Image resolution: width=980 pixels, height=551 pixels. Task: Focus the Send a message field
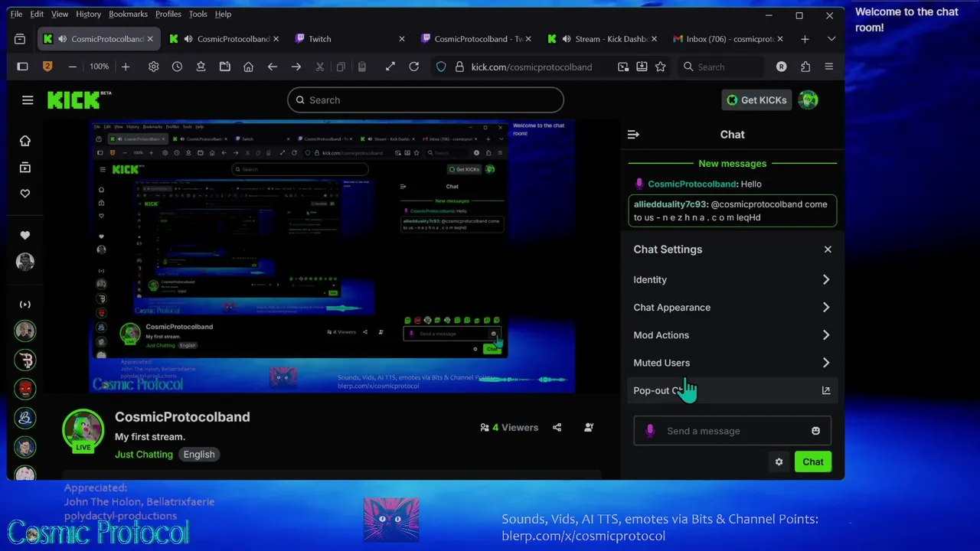click(x=732, y=431)
